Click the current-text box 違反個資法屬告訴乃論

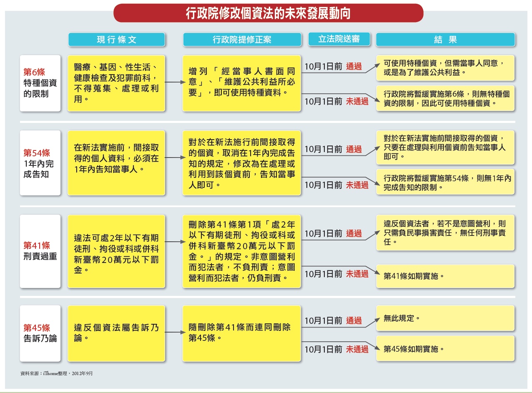[x=116, y=333]
